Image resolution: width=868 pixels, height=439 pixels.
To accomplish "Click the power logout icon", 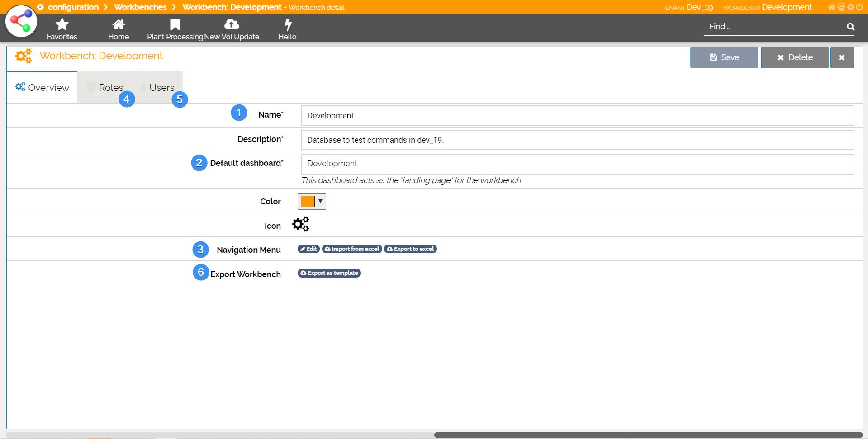I will coord(859,7).
